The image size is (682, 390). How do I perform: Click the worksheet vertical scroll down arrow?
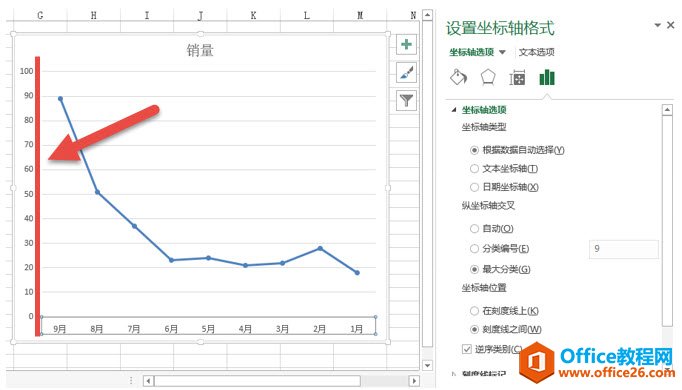point(428,366)
